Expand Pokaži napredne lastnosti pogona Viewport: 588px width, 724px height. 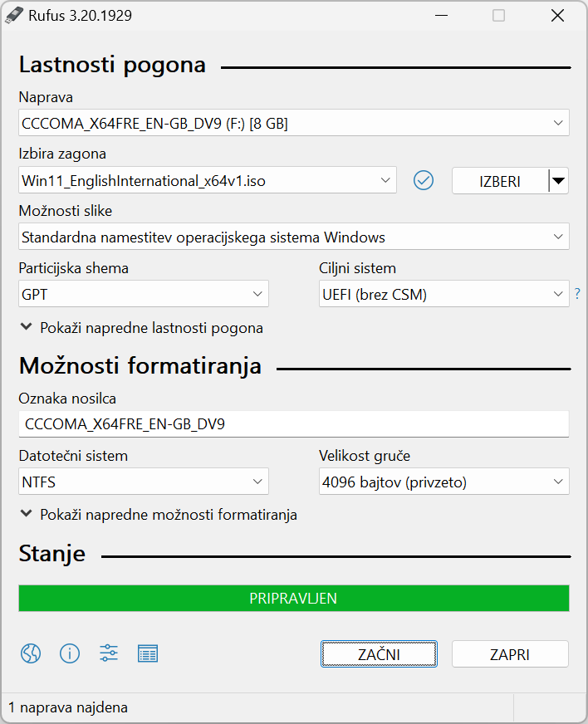click(142, 328)
